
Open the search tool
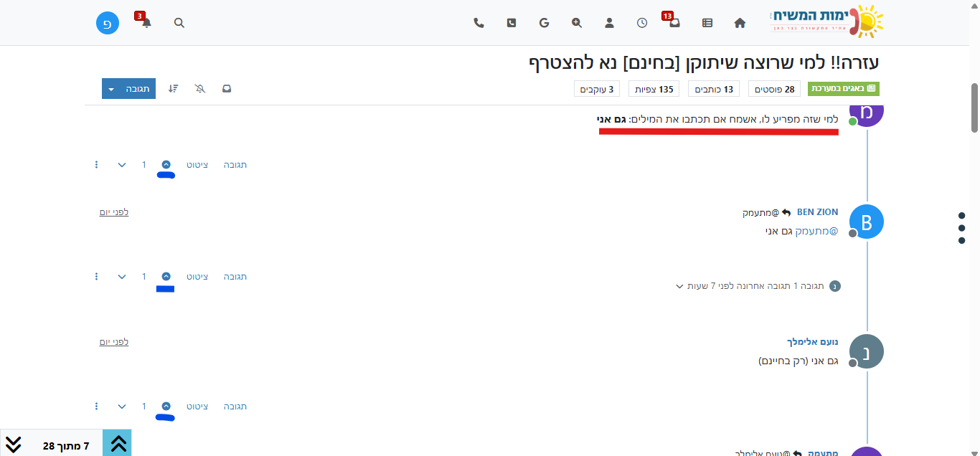[x=179, y=22]
